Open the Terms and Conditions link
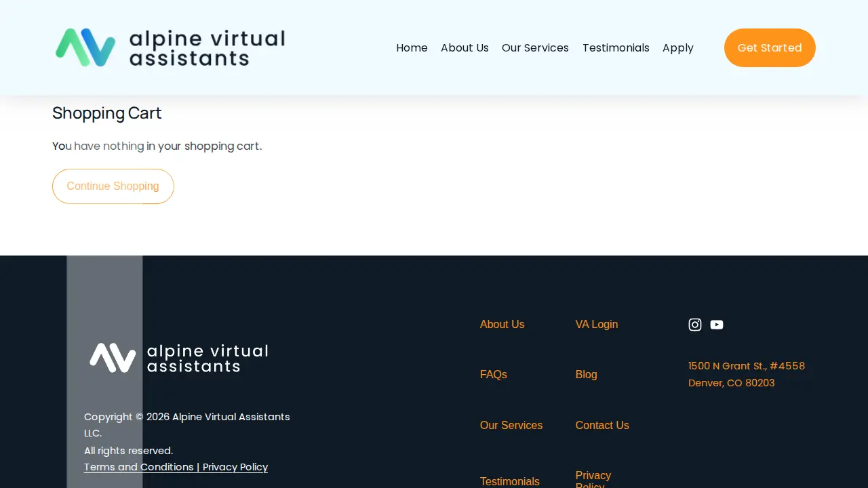Image resolution: width=868 pixels, height=488 pixels. pos(139,467)
